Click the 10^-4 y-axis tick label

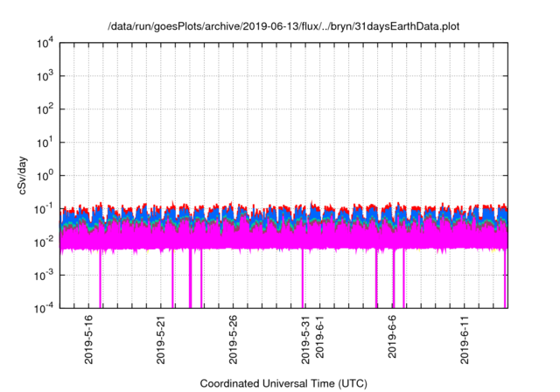pyautogui.click(x=44, y=308)
